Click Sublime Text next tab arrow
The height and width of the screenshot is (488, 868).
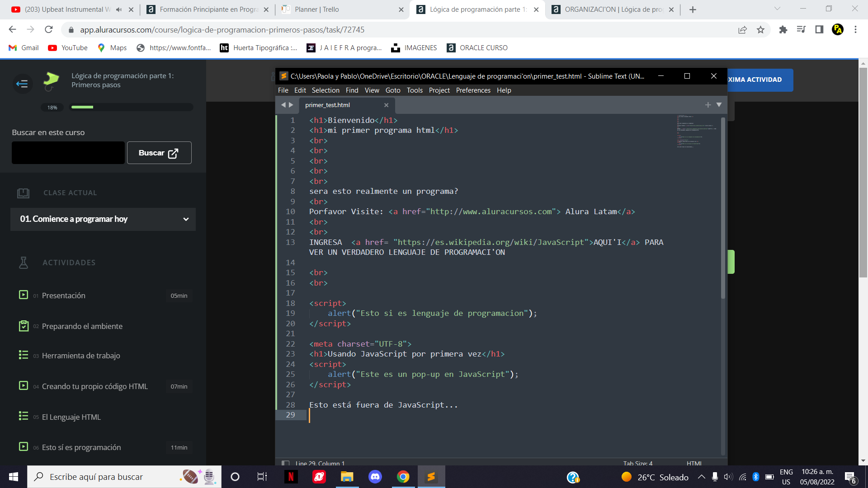[291, 105]
